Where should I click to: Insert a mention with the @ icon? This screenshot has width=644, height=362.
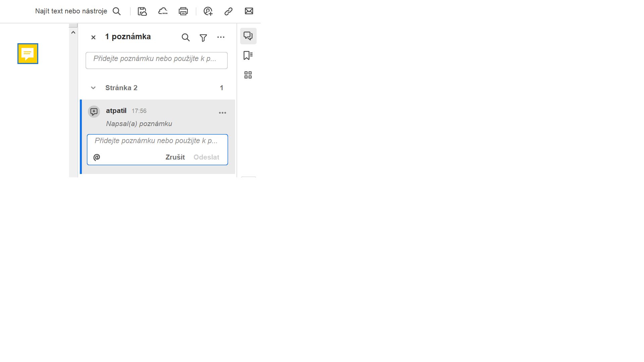tap(97, 157)
